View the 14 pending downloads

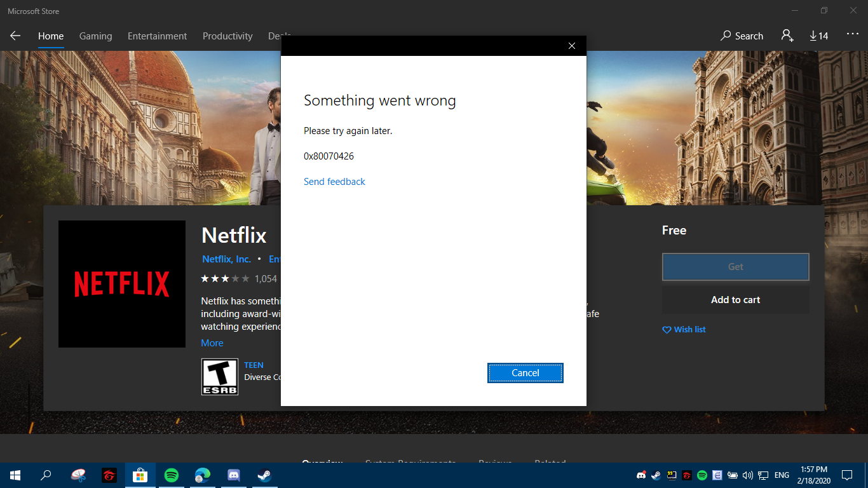pyautogui.click(x=819, y=36)
